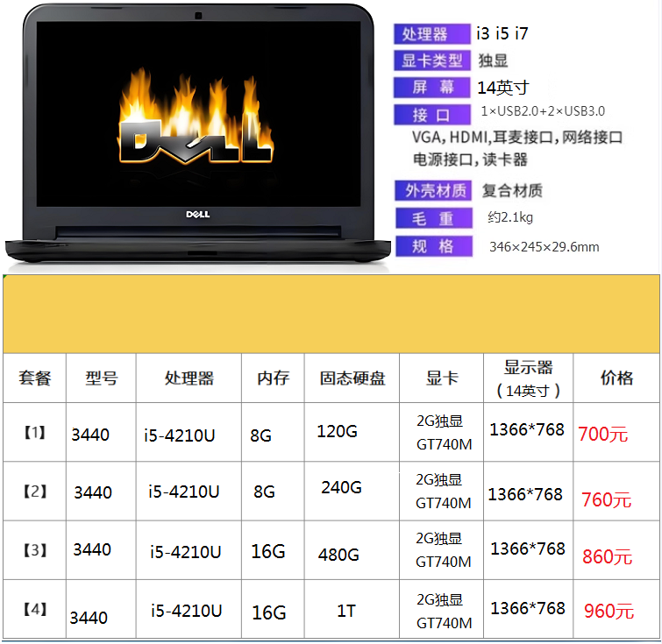Click the 毛重 spec label badge
662x644 pixels.
tap(434, 218)
